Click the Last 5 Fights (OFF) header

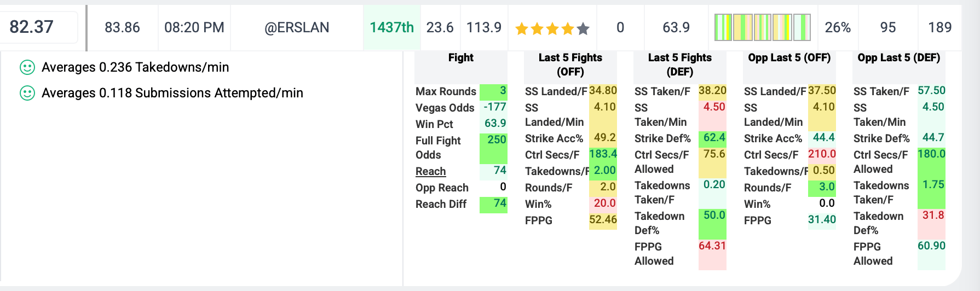(x=570, y=65)
